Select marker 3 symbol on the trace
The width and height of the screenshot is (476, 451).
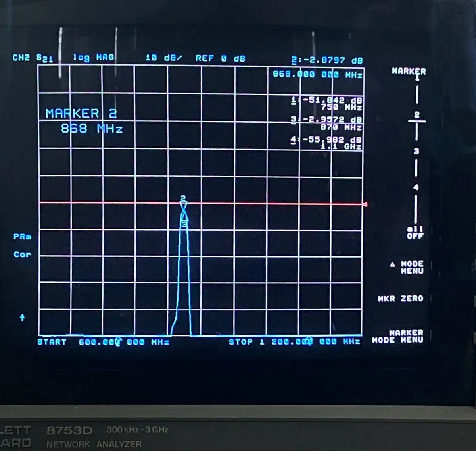pyautogui.click(x=184, y=222)
